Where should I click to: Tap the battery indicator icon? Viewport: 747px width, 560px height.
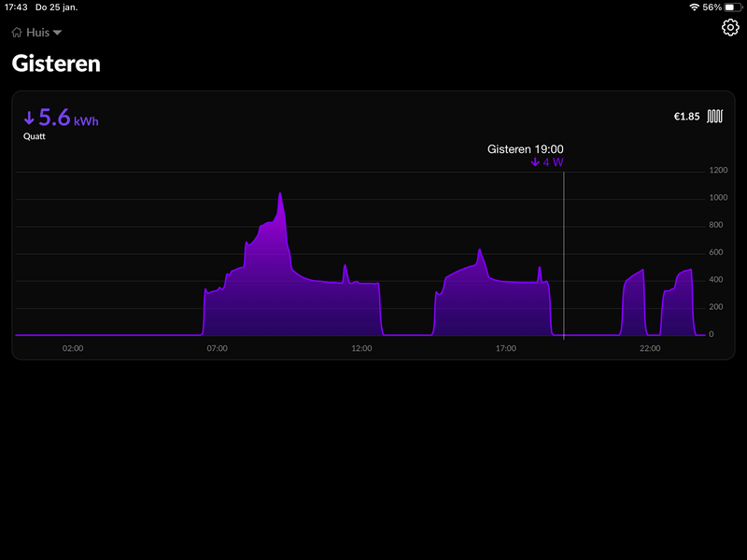(733, 7)
